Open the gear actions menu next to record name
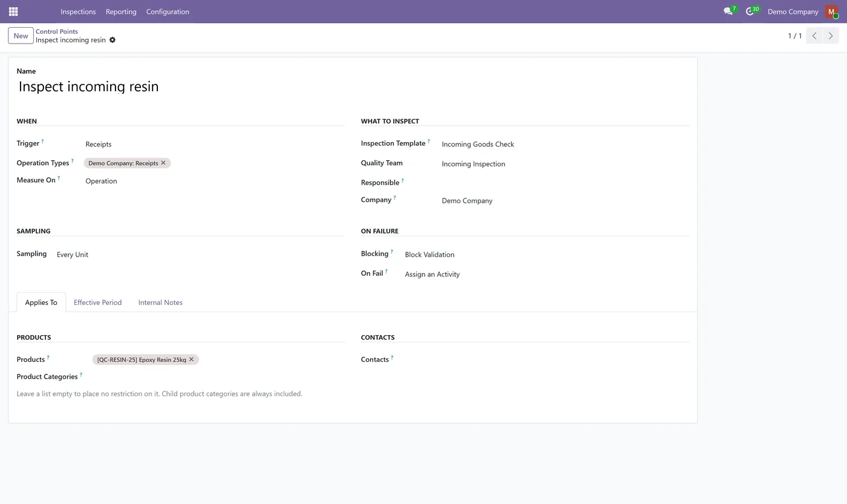Viewport: 847px width, 504px height. [112, 40]
